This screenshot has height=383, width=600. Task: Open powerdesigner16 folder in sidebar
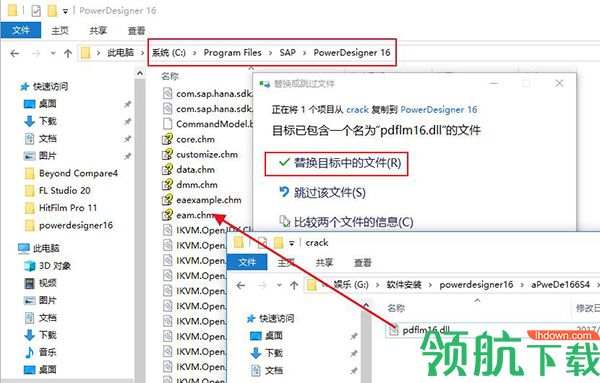tap(76, 225)
